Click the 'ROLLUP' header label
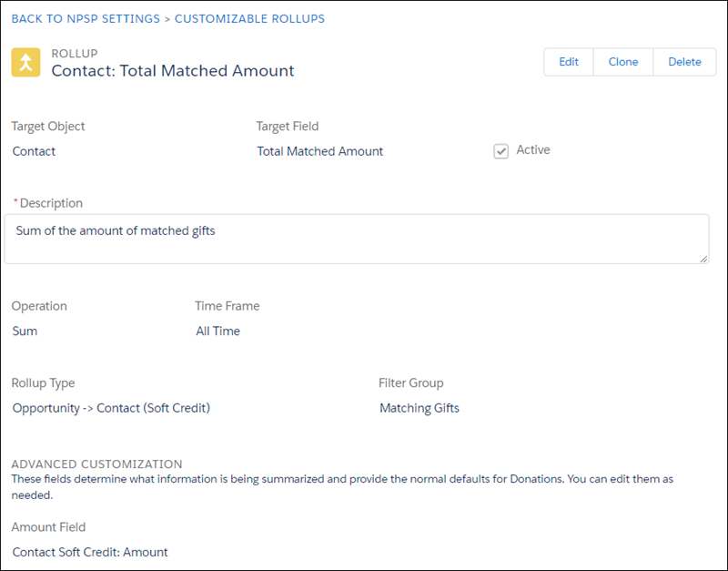 tap(75, 54)
